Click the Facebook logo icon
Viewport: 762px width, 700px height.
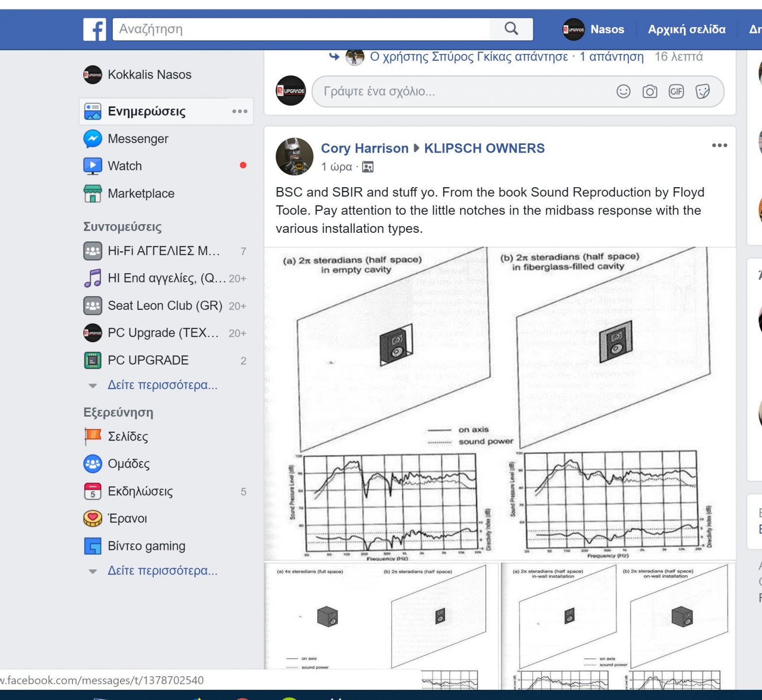pos(95,29)
